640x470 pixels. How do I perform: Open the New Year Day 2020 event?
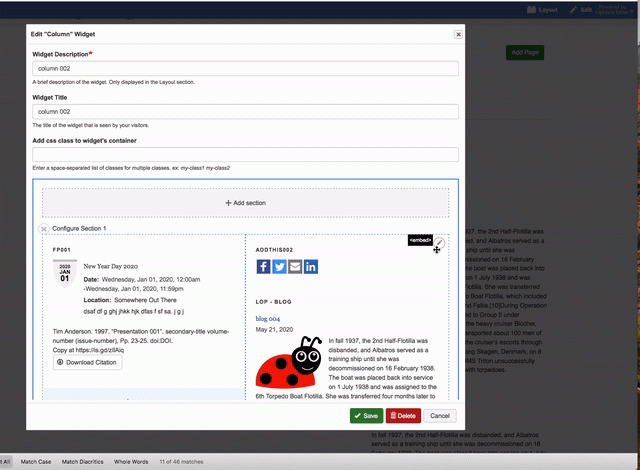point(111,266)
